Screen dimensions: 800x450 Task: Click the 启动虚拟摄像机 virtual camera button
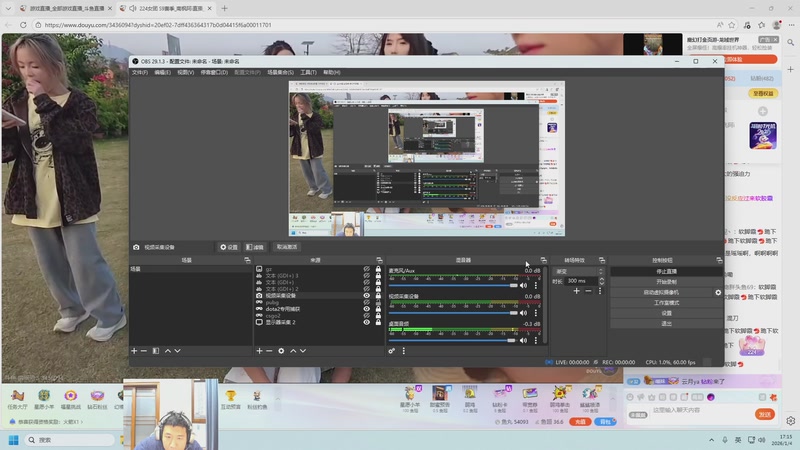(x=661, y=292)
